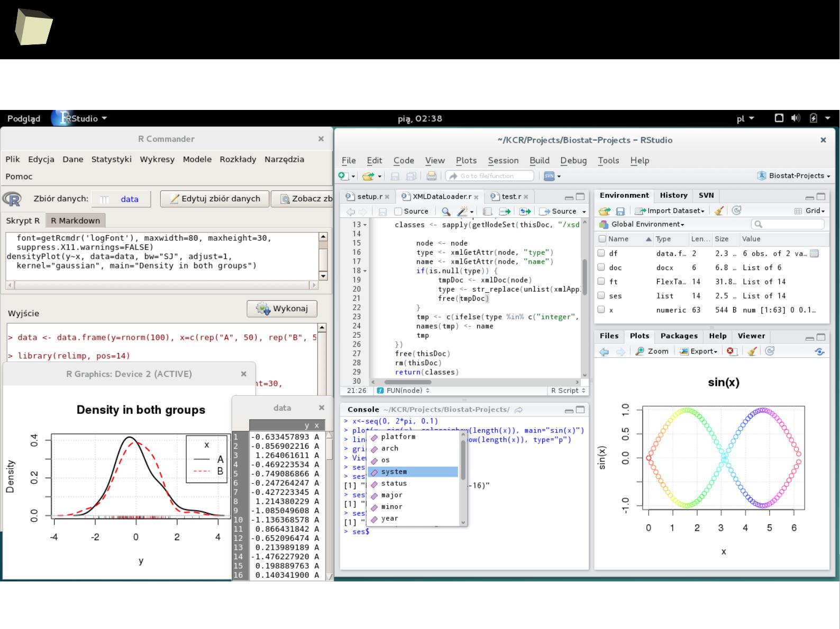Check the box next to ft variable

click(601, 282)
